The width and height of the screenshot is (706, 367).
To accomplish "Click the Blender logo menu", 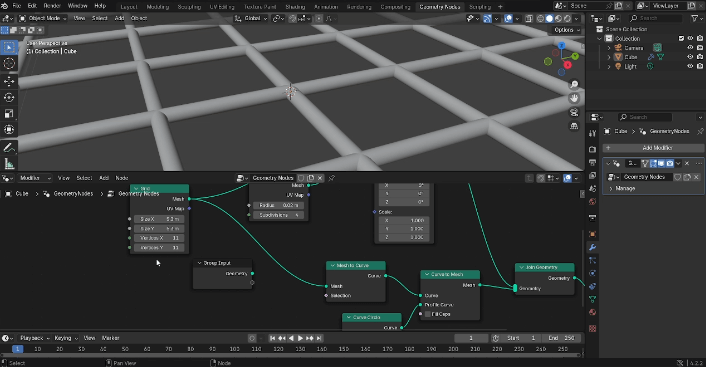I will [5, 6].
